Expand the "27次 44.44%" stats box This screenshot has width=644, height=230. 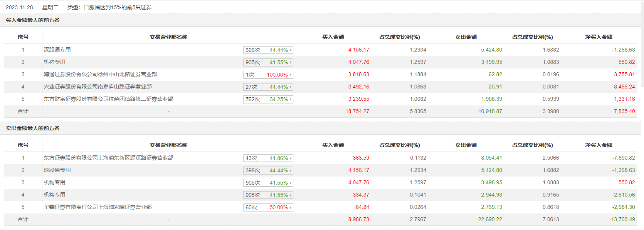click(268, 87)
